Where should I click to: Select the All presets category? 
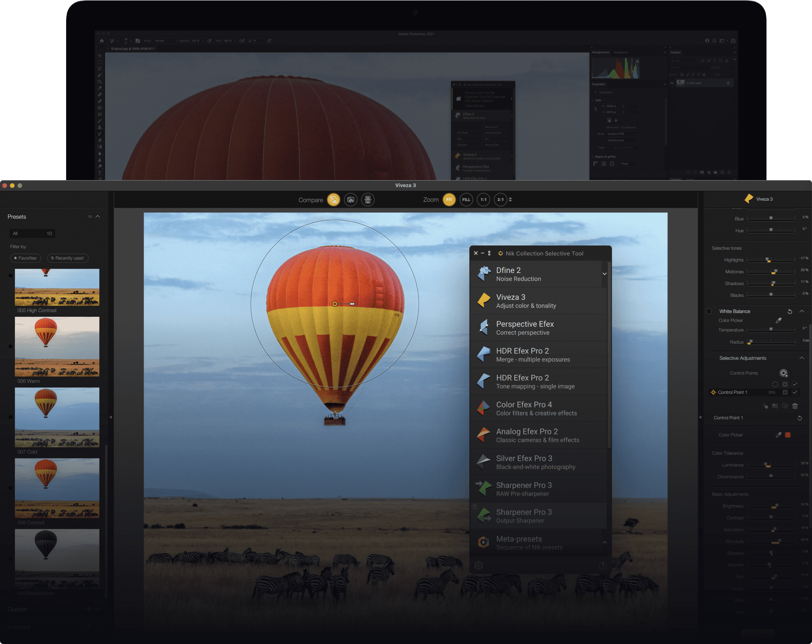tap(32, 234)
